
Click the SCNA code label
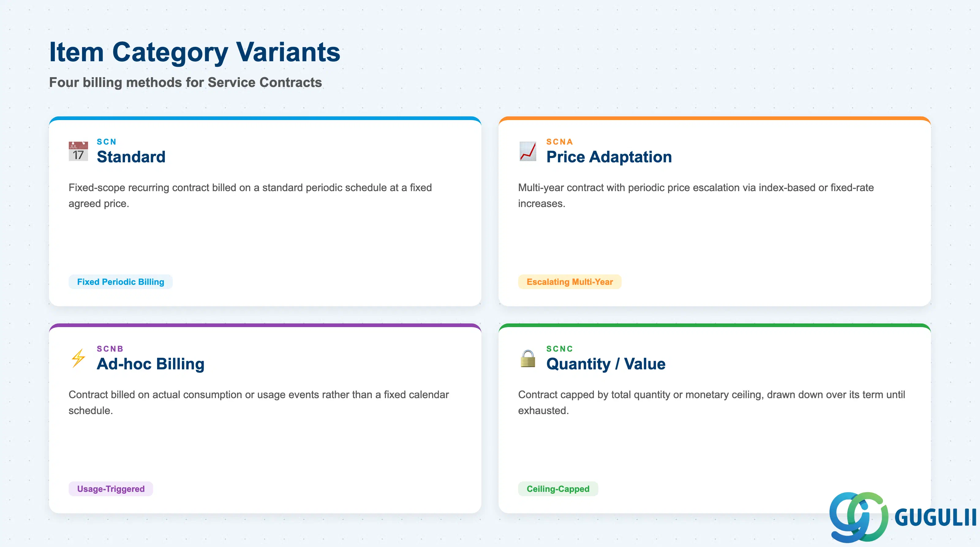[x=560, y=141]
